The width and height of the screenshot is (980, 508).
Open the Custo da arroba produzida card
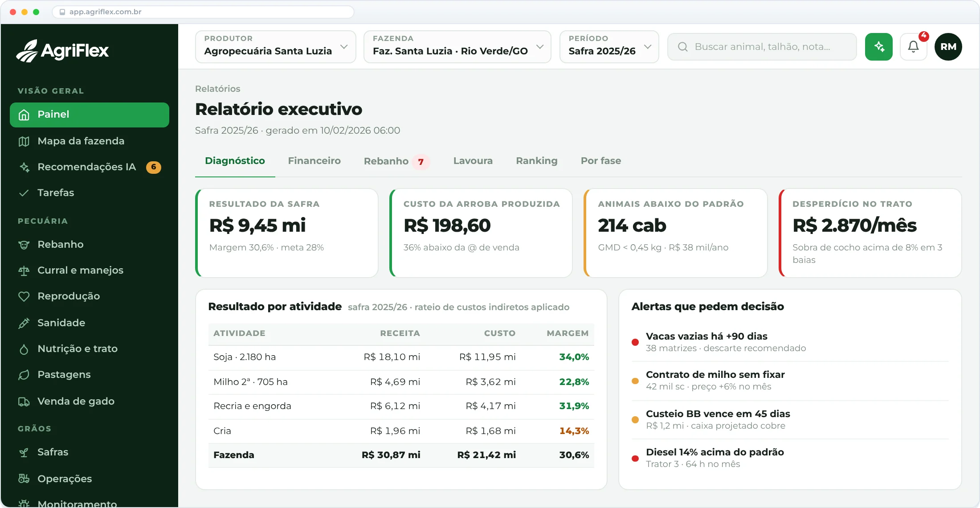tap(481, 233)
